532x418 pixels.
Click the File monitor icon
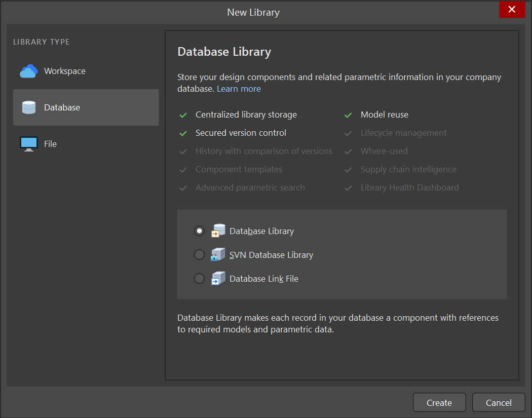point(29,144)
